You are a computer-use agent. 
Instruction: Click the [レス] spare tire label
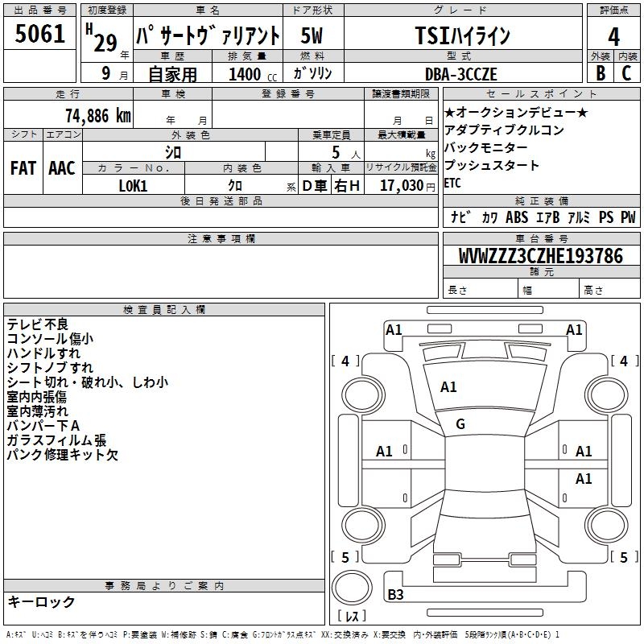352,616
